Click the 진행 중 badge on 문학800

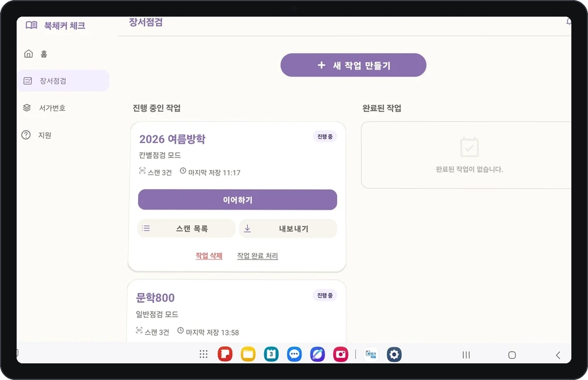tap(325, 295)
